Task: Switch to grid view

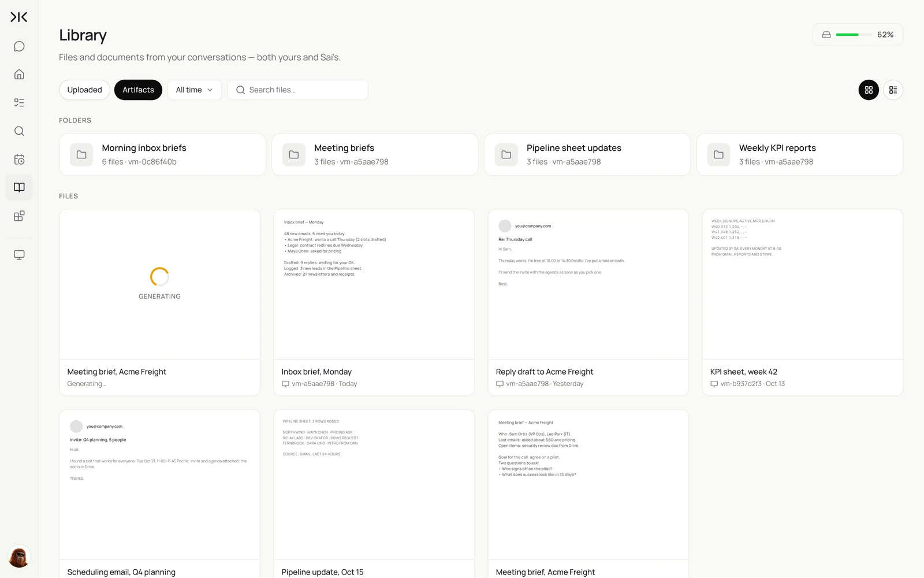Action: [869, 90]
